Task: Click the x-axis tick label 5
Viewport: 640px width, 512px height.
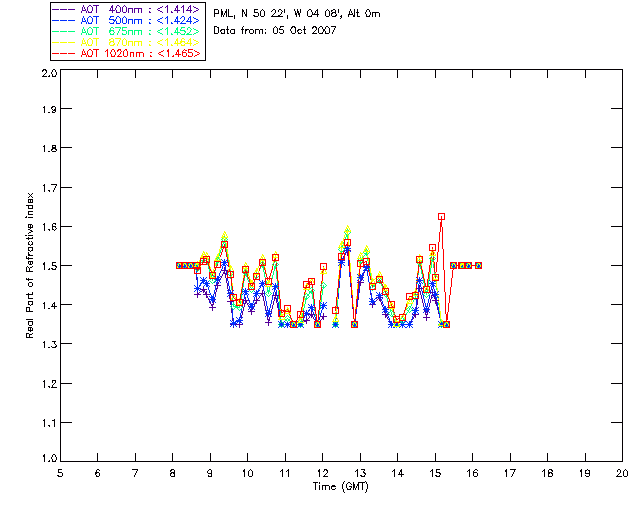Action: click(60, 473)
